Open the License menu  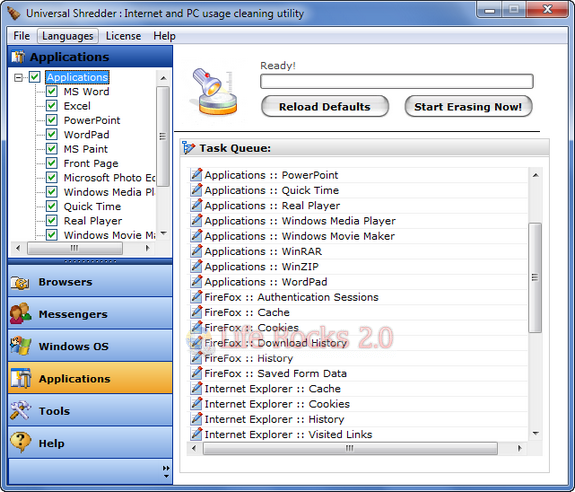pos(123,36)
